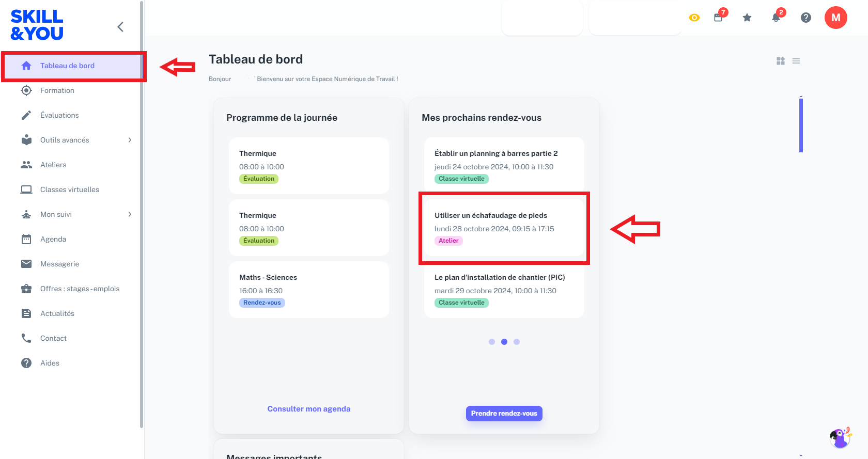Collapse the sidebar with chevron arrow

coord(120,27)
